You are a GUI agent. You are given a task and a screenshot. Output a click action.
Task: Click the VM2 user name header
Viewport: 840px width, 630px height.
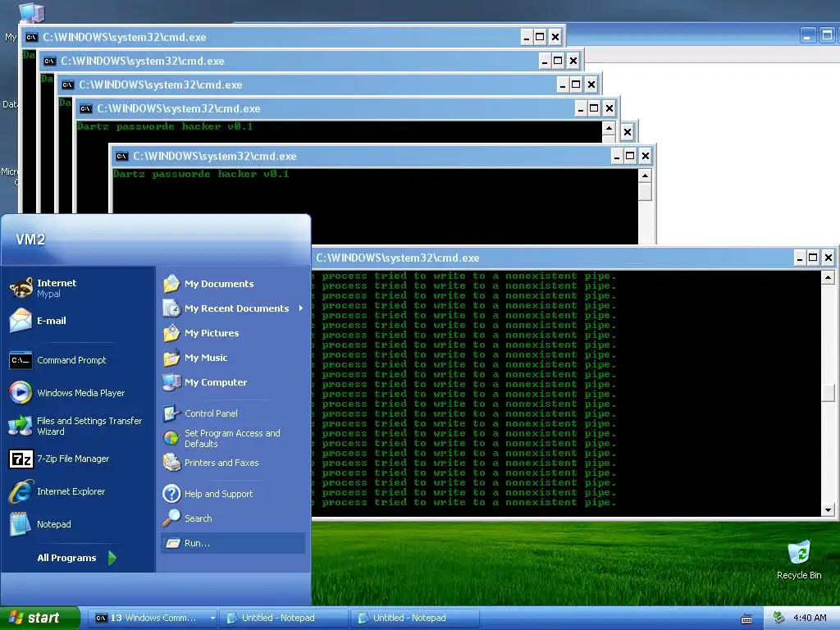[x=30, y=240]
